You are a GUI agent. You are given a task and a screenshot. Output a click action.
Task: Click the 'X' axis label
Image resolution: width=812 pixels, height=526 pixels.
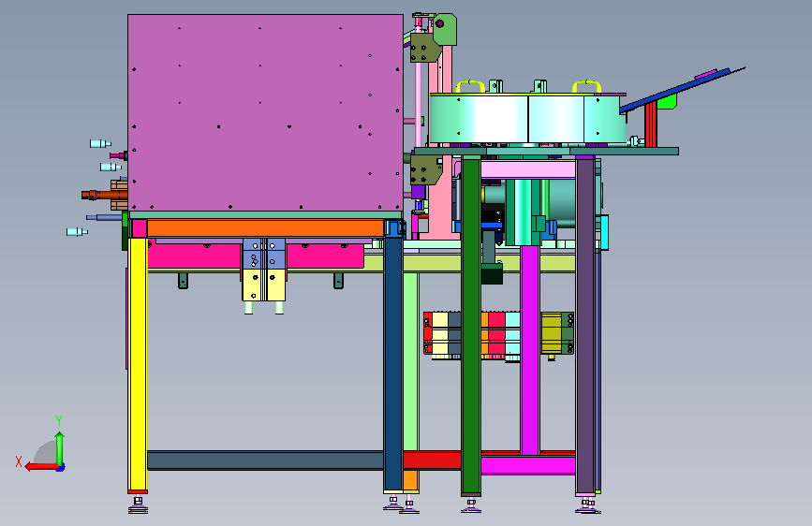pos(19,461)
